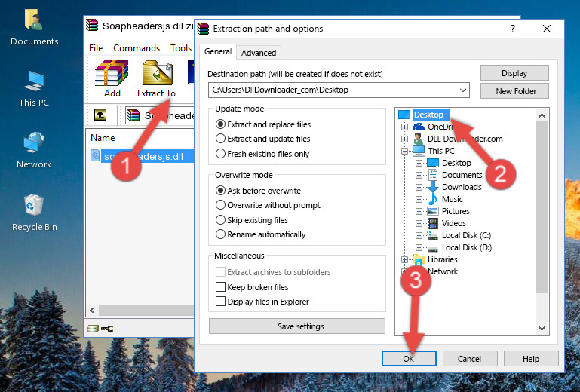The width and height of the screenshot is (580, 392).
Task: Click the Cancel button
Action: point(469,359)
